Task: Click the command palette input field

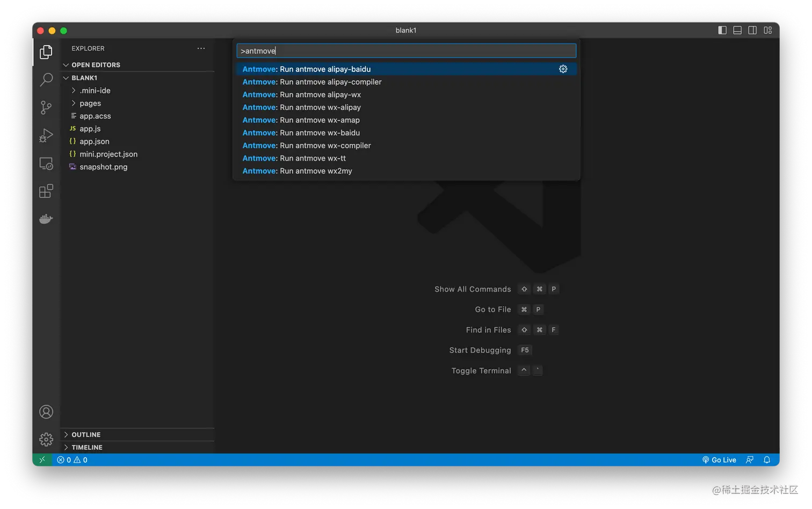Action: (407, 51)
